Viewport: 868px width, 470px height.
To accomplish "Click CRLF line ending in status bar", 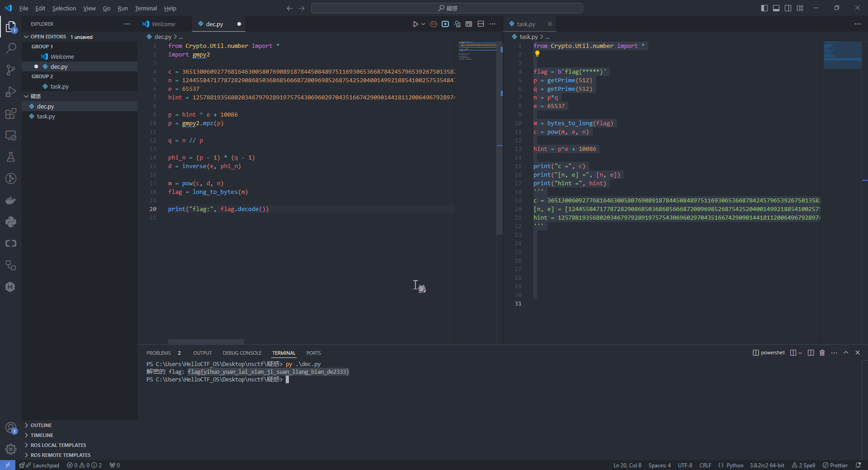I will (x=705, y=465).
